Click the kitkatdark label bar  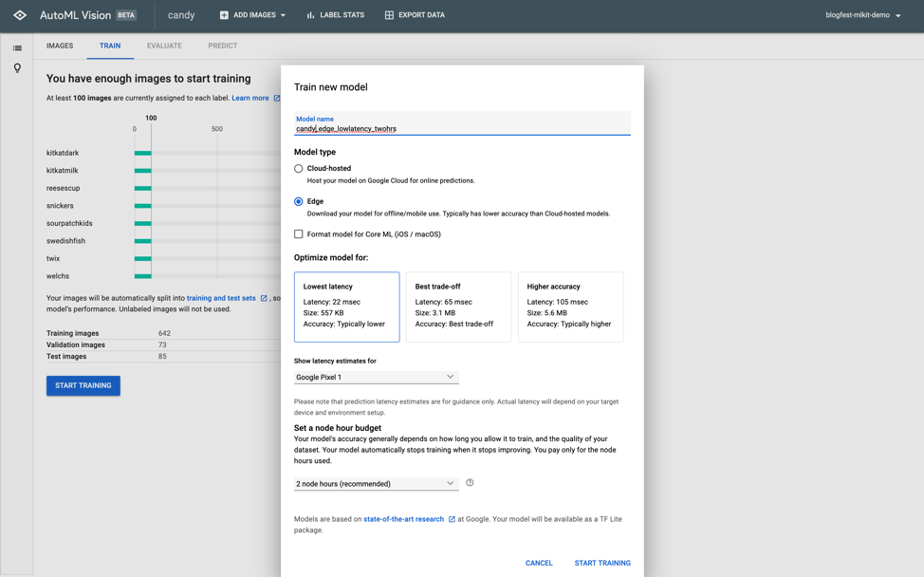pos(142,153)
